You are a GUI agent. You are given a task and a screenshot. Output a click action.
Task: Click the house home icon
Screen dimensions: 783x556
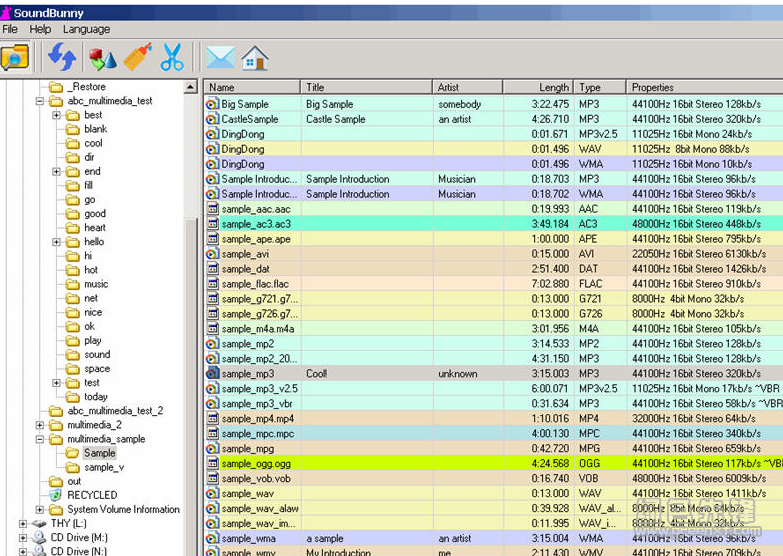(x=255, y=57)
